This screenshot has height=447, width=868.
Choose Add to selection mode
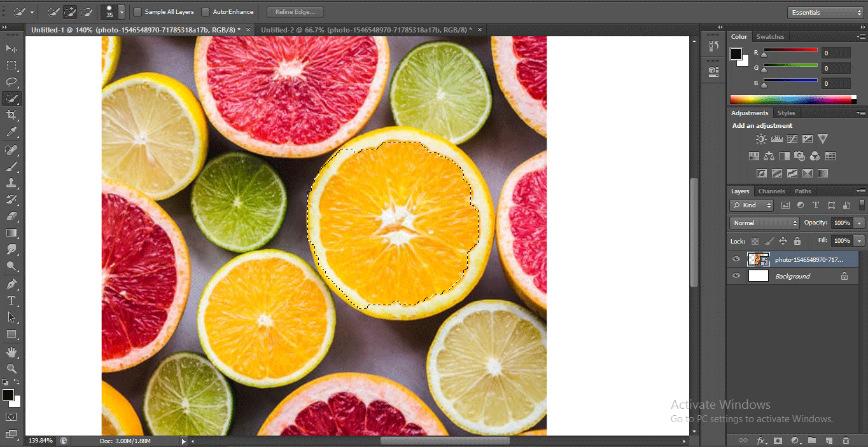tap(70, 12)
